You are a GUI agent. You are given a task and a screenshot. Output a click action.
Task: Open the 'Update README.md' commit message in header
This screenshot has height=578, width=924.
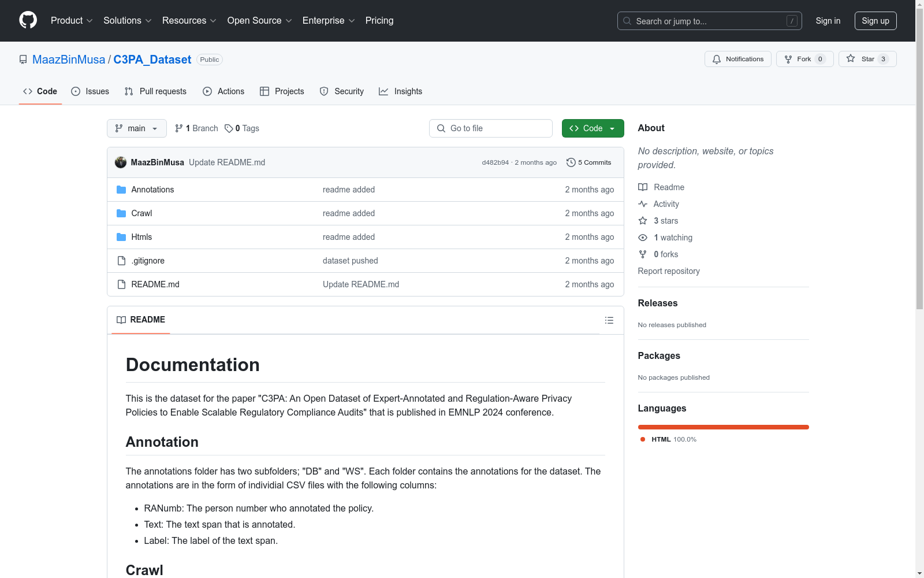pos(227,162)
